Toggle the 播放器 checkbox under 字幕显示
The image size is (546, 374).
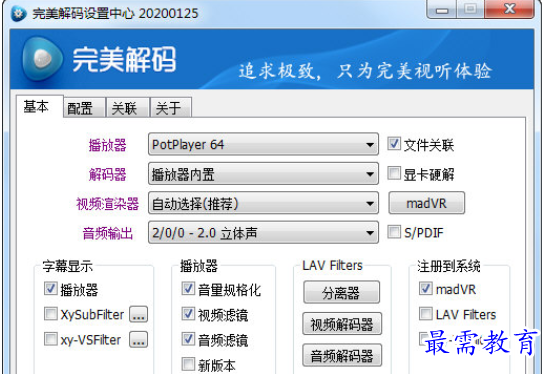[x=51, y=289]
